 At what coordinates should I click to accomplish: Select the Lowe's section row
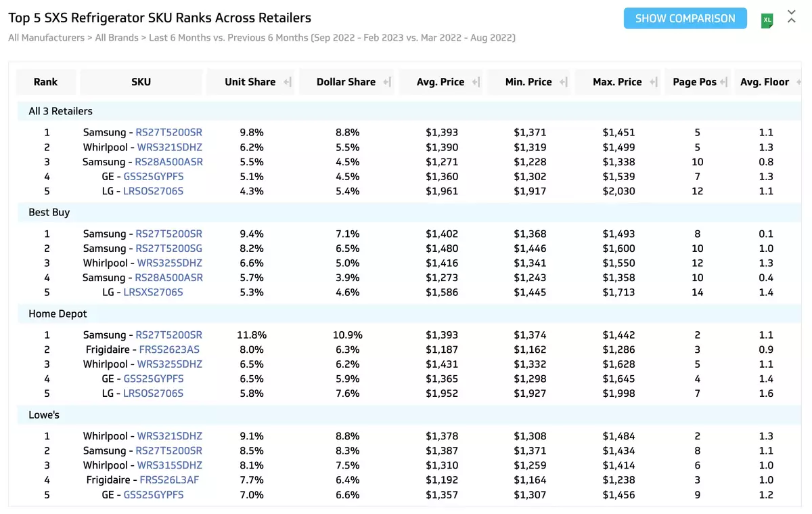(408, 414)
